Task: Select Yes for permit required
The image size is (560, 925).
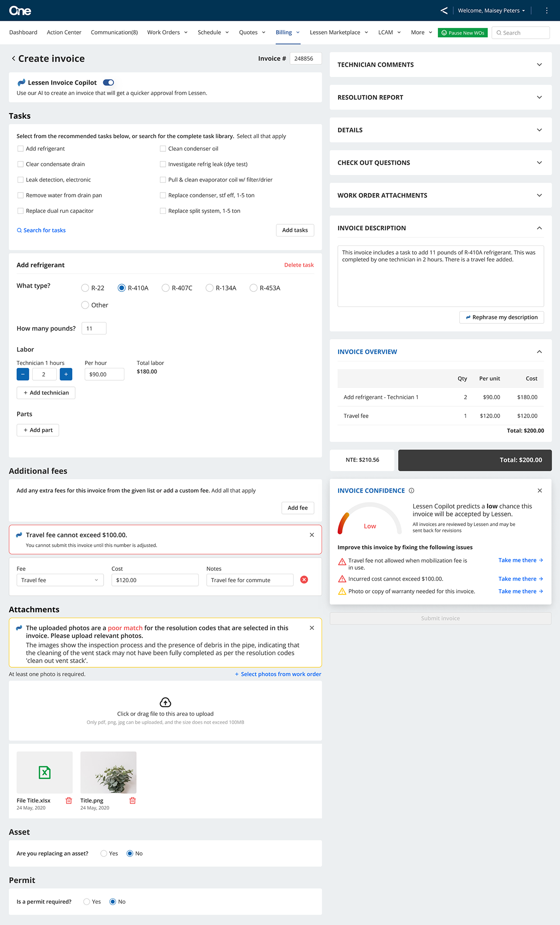Action: 87,901
